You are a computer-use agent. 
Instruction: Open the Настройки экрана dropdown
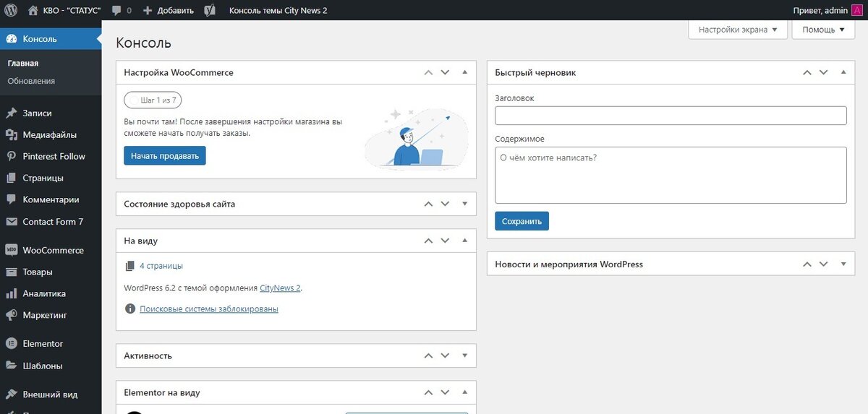738,30
